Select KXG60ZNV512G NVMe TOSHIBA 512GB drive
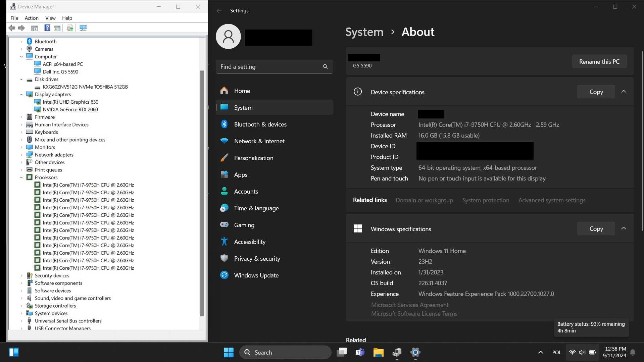This screenshot has width=644, height=362. [x=85, y=87]
